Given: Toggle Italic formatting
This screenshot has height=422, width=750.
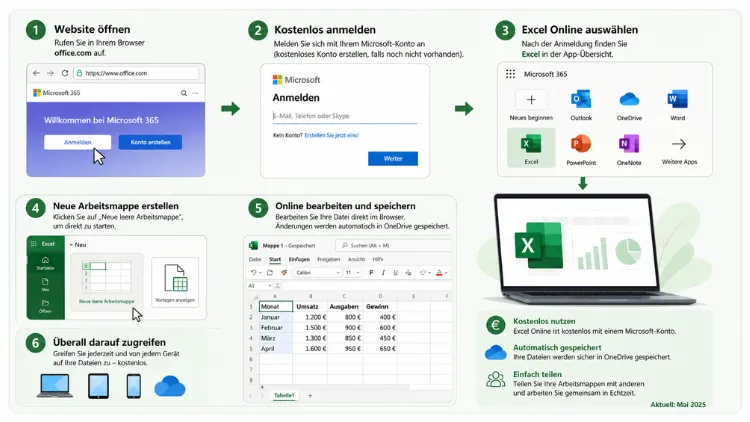Looking at the screenshot, I should click(x=383, y=273).
